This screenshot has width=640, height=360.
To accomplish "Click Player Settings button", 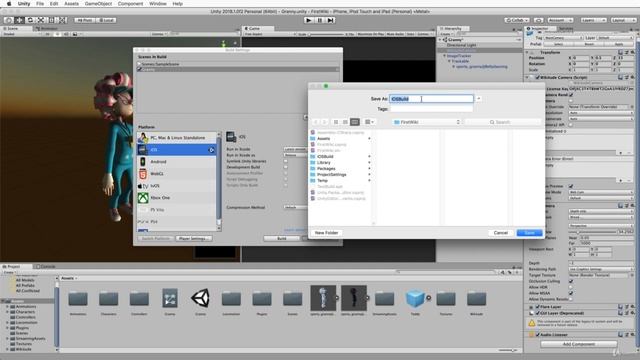I will (x=194, y=238).
